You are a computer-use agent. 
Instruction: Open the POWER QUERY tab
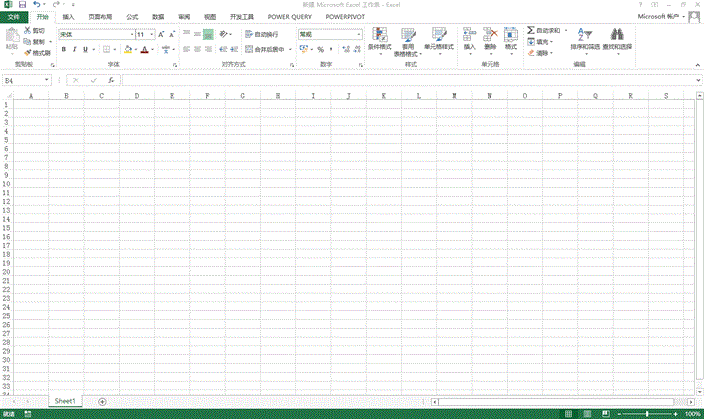289,17
